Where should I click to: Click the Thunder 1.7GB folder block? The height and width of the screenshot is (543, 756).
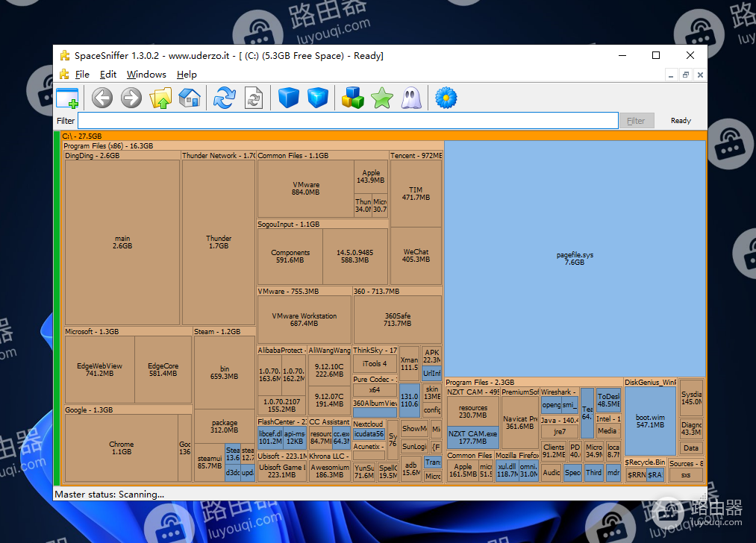pos(219,242)
